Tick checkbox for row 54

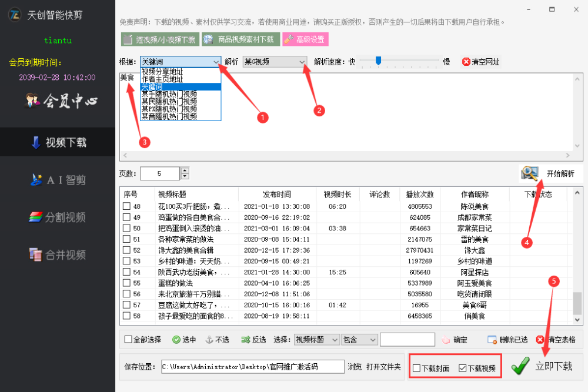[x=127, y=272]
